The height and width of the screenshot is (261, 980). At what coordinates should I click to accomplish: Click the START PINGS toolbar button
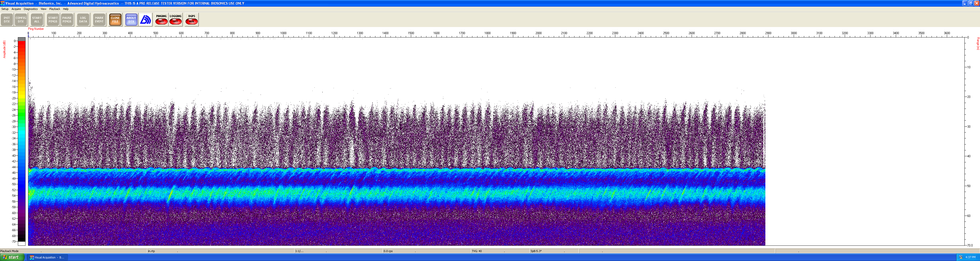tap(53, 20)
